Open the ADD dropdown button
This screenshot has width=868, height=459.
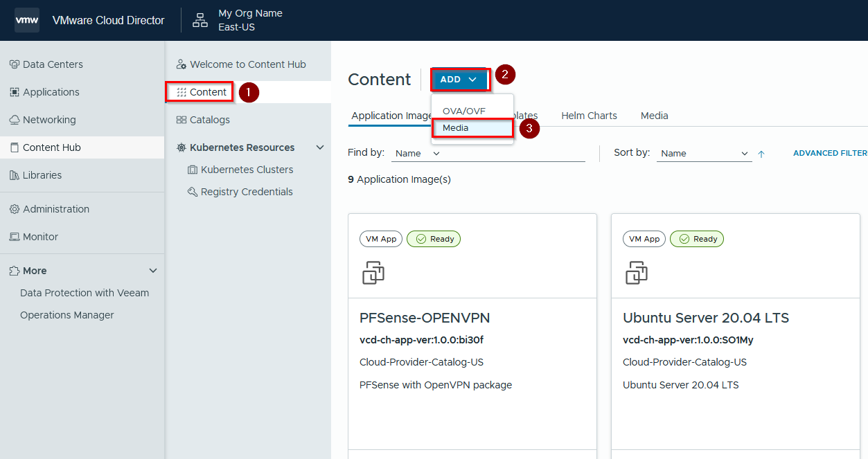pyautogui.click(x=460, y=80)
